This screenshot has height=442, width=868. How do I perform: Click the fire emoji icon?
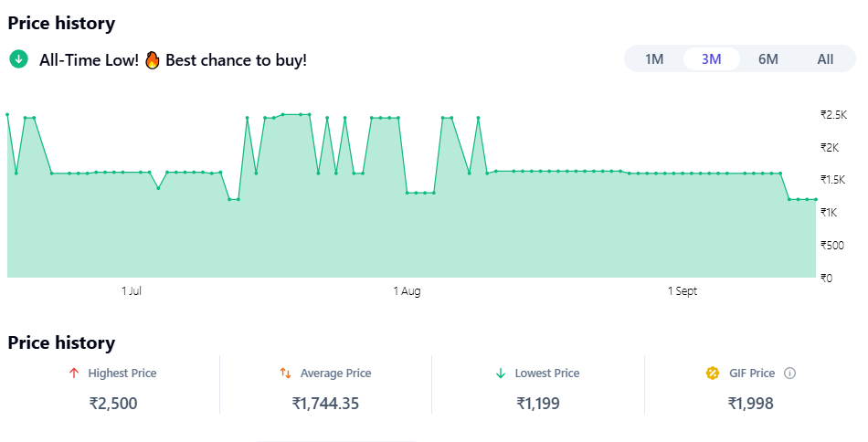click(x=153, y=60)
